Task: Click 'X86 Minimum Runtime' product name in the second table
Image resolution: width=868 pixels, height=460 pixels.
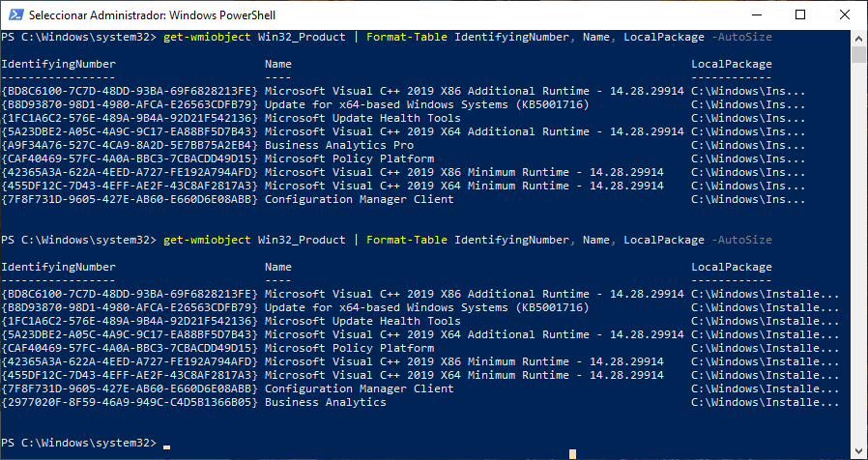Action: (464, 362)
